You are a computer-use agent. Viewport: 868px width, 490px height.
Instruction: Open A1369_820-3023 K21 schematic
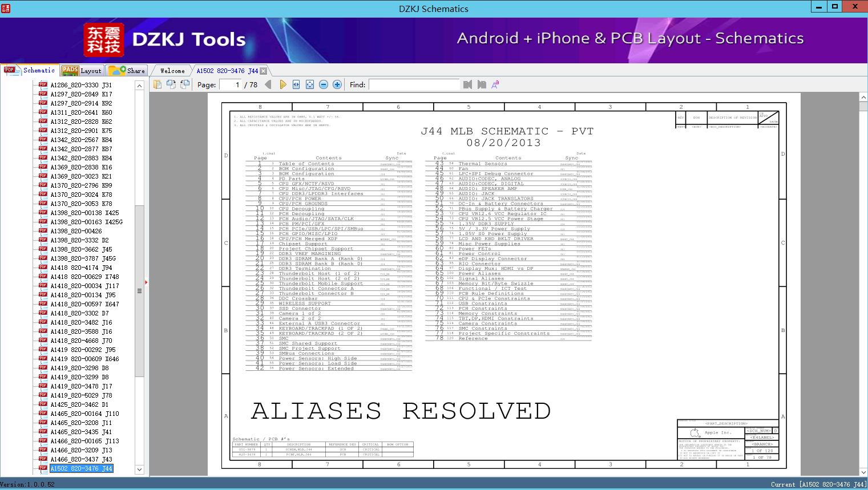pyautogui.click(x=81, y=176)
